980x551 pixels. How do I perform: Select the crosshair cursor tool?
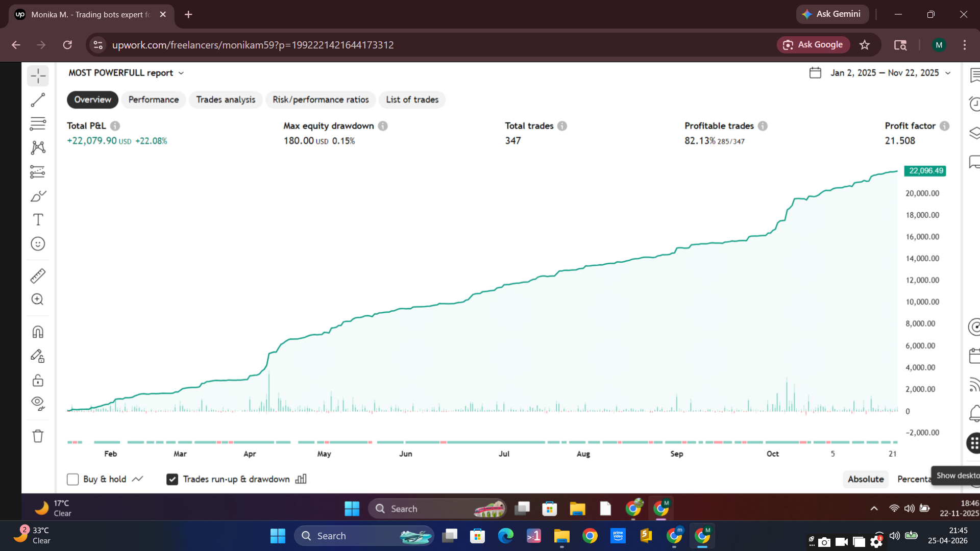[x=38, y=77]
